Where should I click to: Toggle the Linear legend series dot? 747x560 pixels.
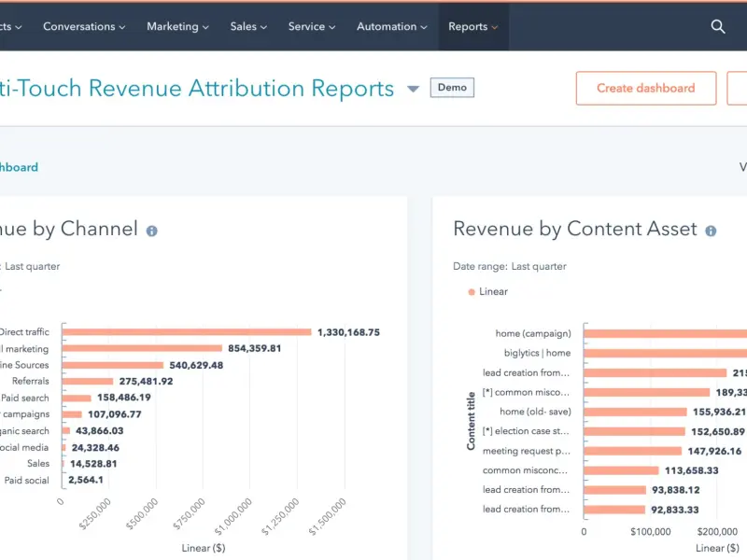471,292
